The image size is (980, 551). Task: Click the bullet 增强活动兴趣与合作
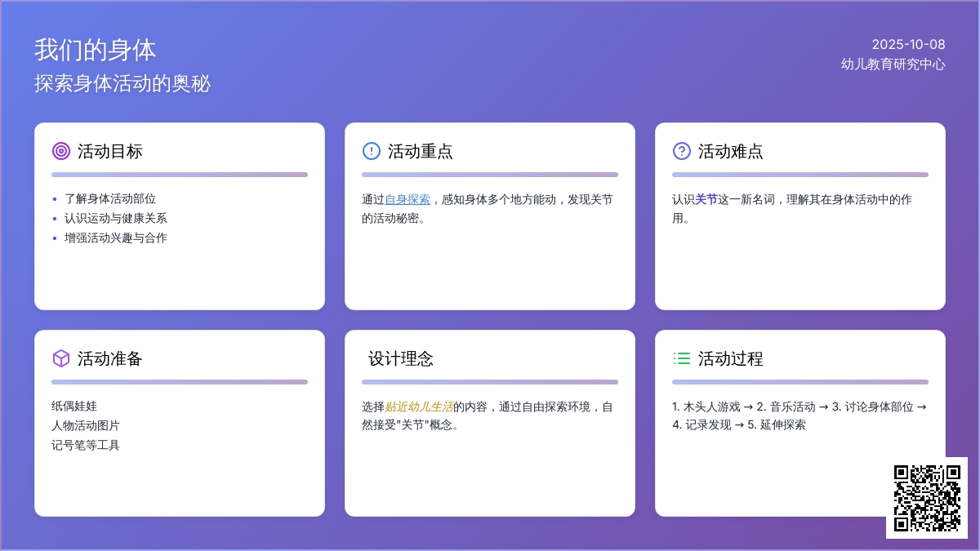116,238
